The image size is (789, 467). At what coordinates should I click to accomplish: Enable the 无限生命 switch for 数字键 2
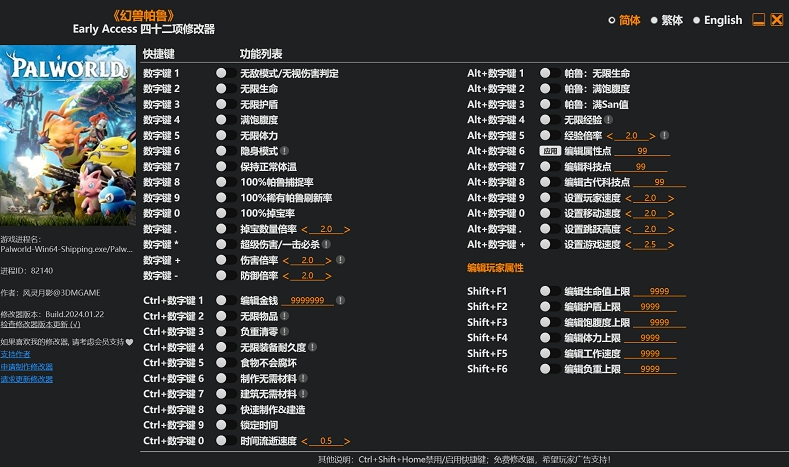tap(226, 89)
